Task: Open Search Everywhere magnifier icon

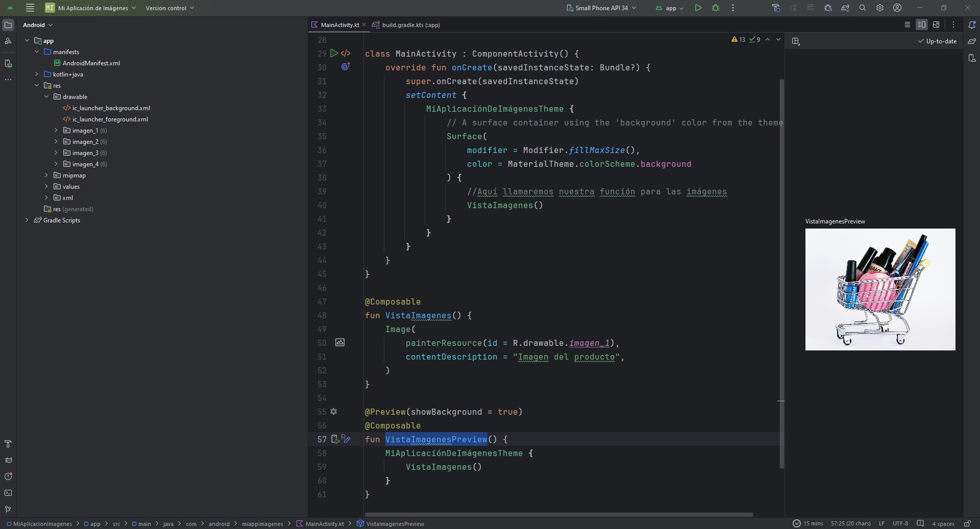Action: click(863, 8)
